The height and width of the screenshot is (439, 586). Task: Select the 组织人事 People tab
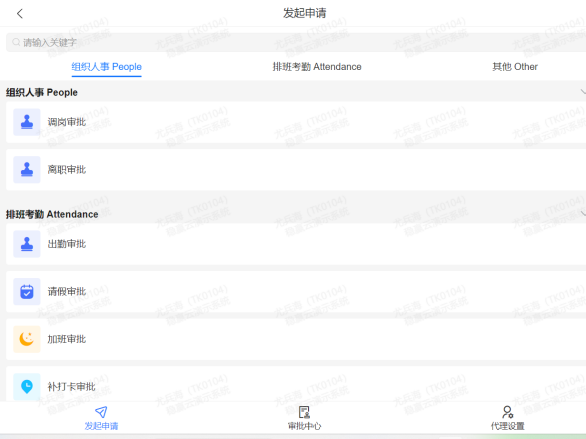tap(107, 67)
